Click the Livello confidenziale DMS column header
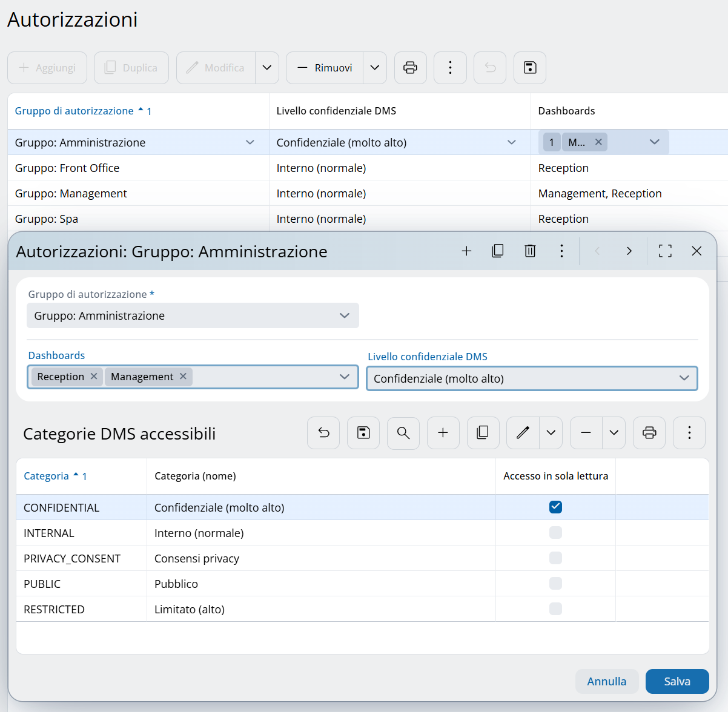 click(x=336, y=111)
